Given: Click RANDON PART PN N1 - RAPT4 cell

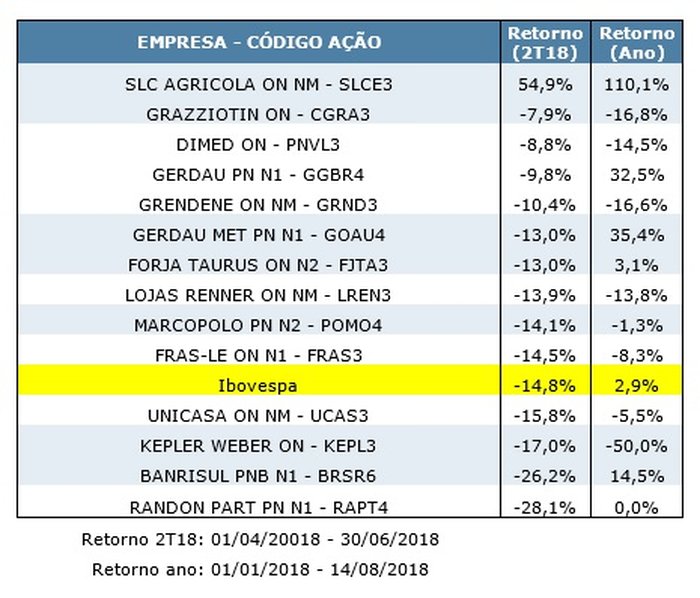Looking at the screenshot, I should point(259,506).
